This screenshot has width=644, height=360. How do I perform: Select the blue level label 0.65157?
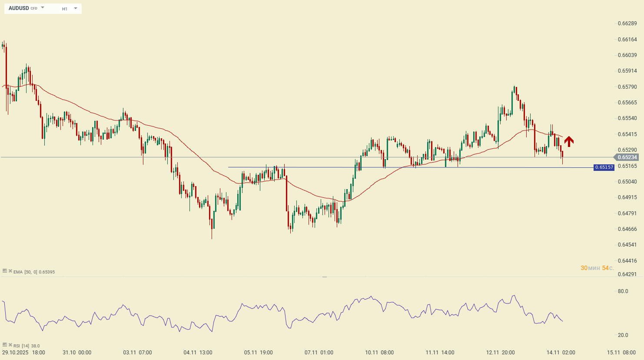pos(604,167)
